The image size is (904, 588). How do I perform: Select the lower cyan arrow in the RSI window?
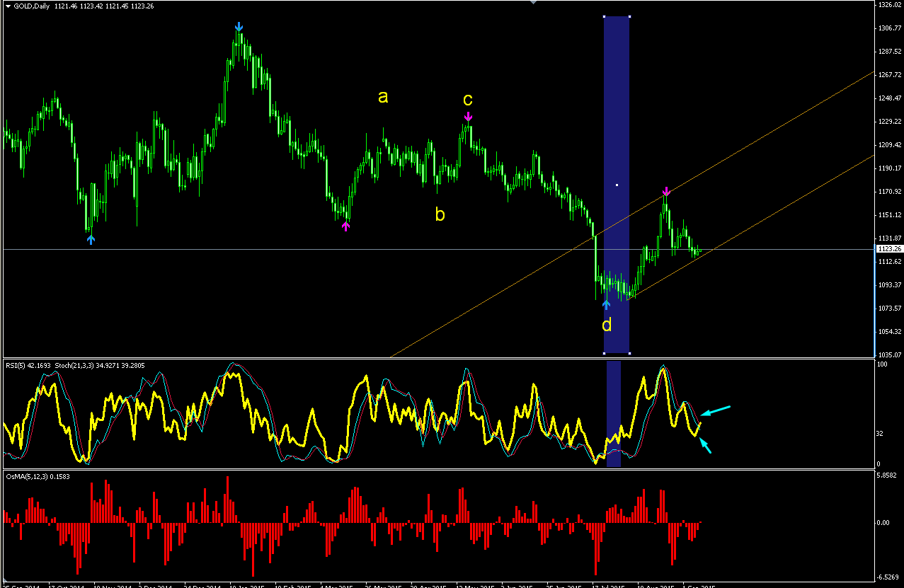705,446
